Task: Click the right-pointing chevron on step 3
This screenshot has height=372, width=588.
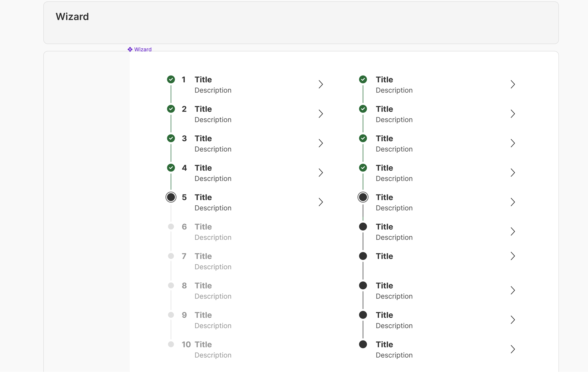Action: [321, 143]
